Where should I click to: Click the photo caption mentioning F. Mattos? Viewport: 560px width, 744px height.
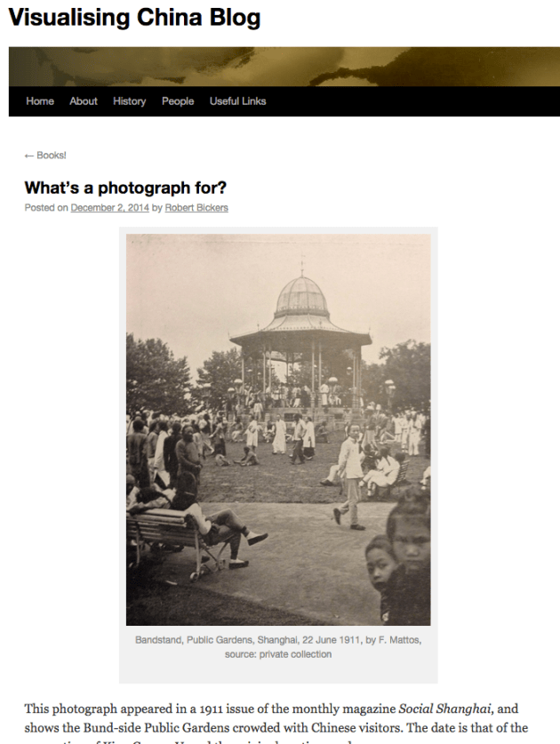[278, 640]
